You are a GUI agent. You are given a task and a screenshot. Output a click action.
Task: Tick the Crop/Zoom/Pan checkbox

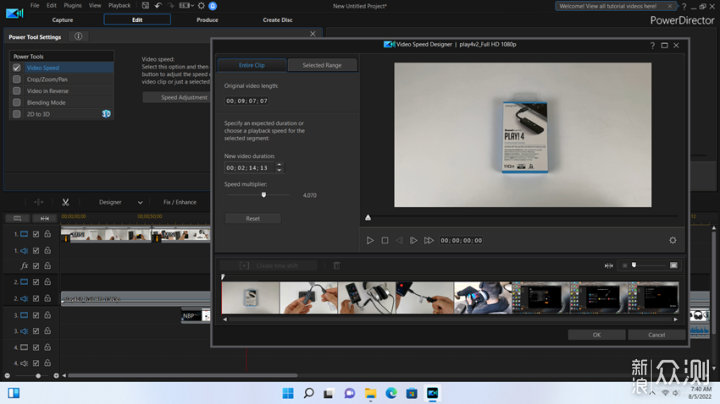(x=17, y=79)
